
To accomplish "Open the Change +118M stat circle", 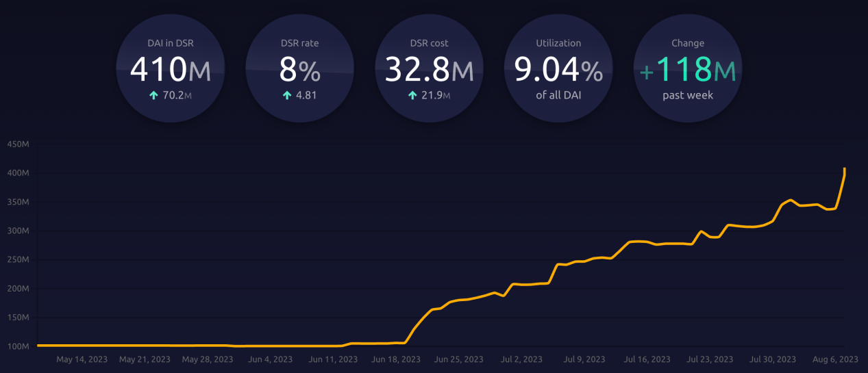I will 687,68.
